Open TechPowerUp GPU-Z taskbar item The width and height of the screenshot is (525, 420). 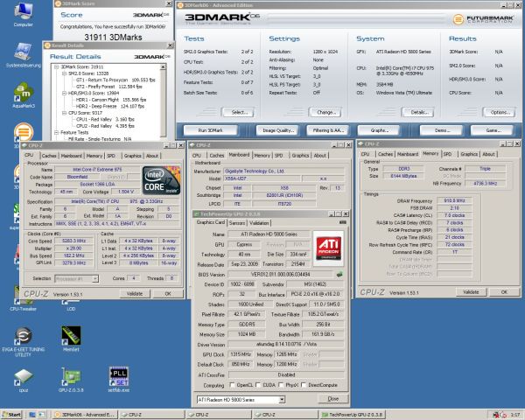352,415
